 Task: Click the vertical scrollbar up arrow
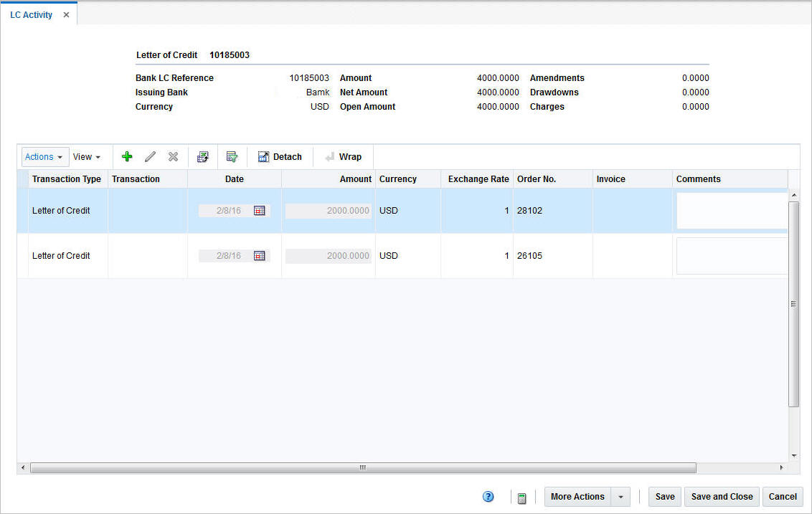click(x=794, y=195)
